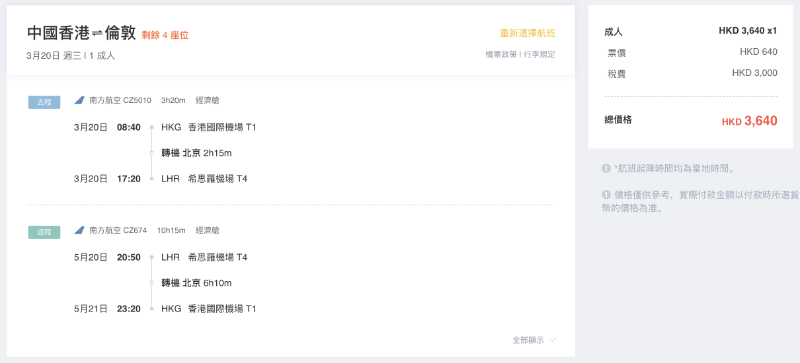Image resolution: width=800 pixels, height=363 pixels.
Task: Click the 稅費 HKD 3,000 tax row
Action: tap(690, 74)
